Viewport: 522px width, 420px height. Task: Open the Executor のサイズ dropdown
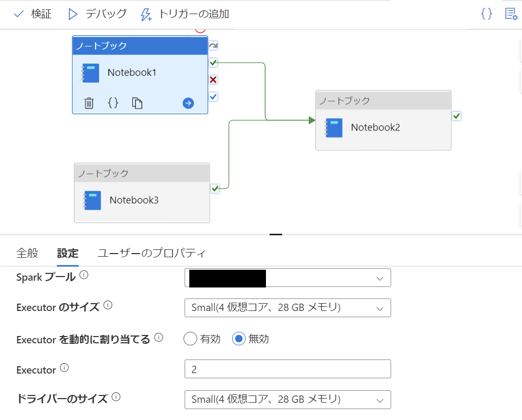coord(288,308)
